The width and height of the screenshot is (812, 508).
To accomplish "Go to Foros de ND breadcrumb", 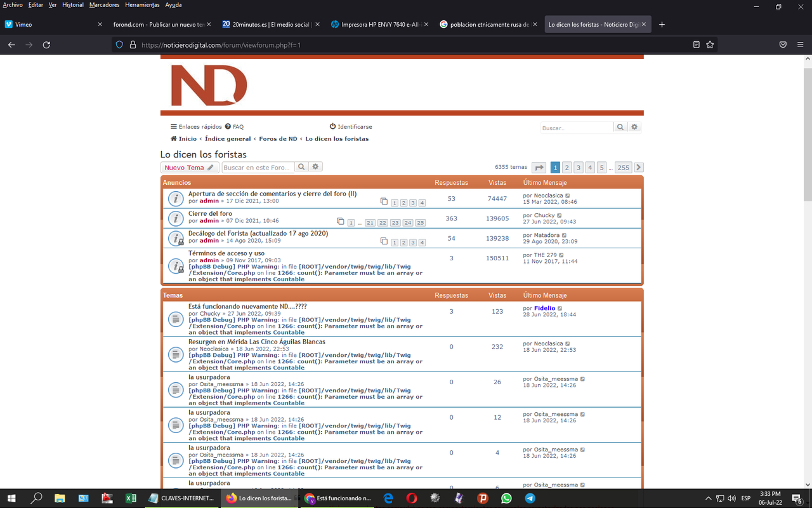I will pos(278,138).
